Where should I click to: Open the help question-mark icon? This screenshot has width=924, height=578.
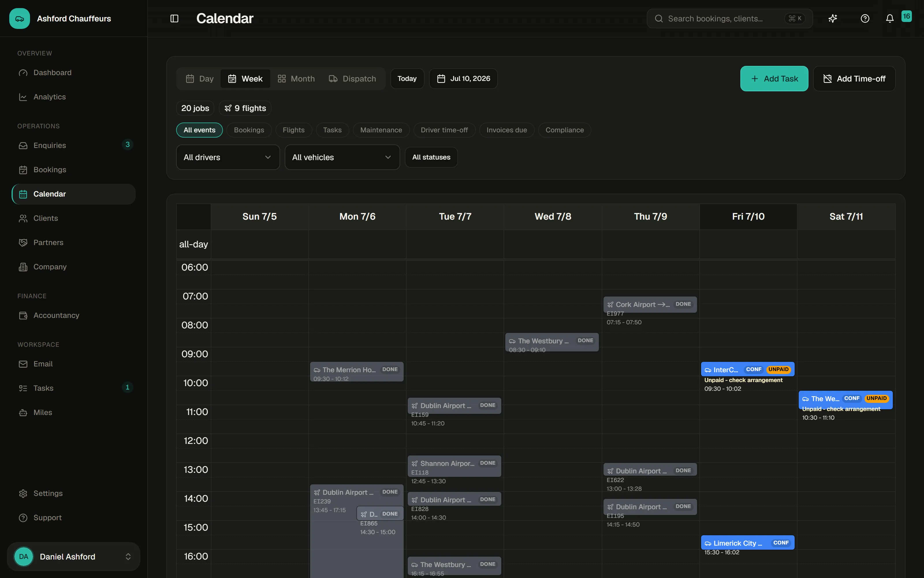point(865,18)
